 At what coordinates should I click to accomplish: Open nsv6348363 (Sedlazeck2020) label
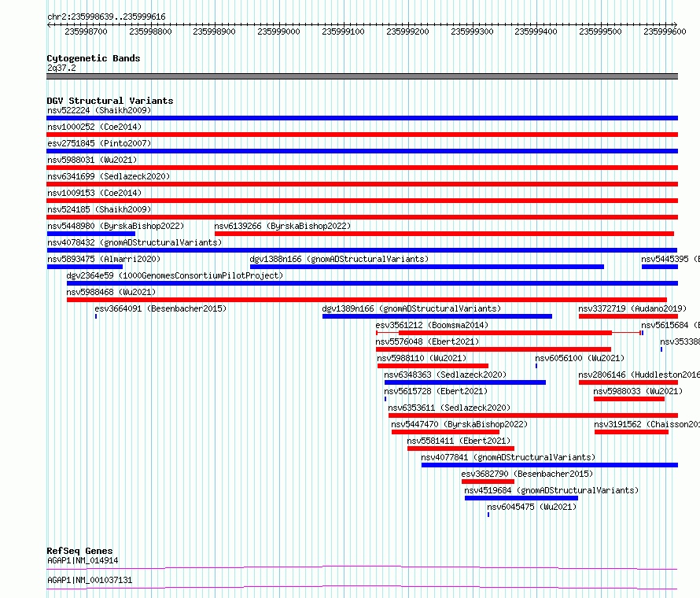pos(445,375)
